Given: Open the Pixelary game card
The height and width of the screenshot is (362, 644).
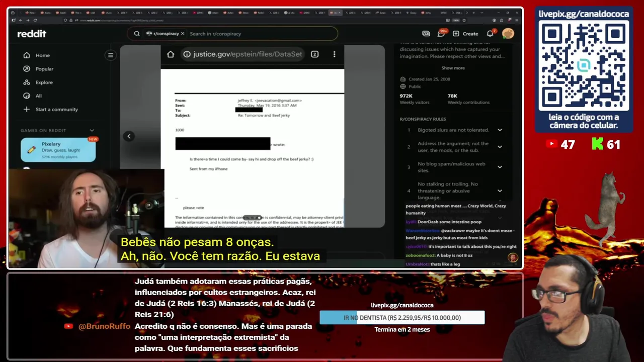Looking at the screenshot, I should (x=58, y=150).
